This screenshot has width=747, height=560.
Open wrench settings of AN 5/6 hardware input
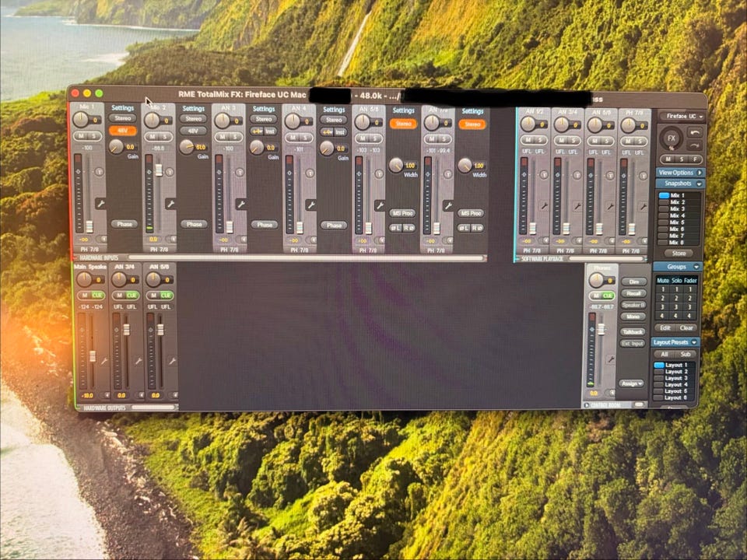[379, 205]
